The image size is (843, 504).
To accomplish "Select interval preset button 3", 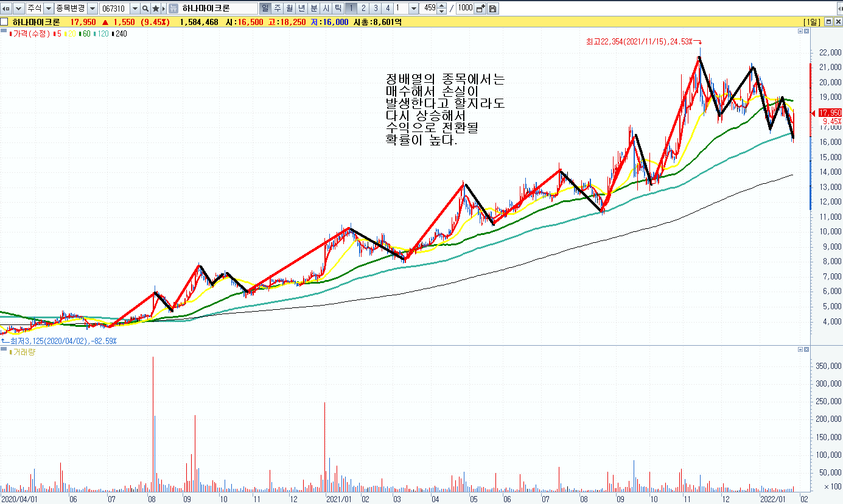I will [376, 9].
